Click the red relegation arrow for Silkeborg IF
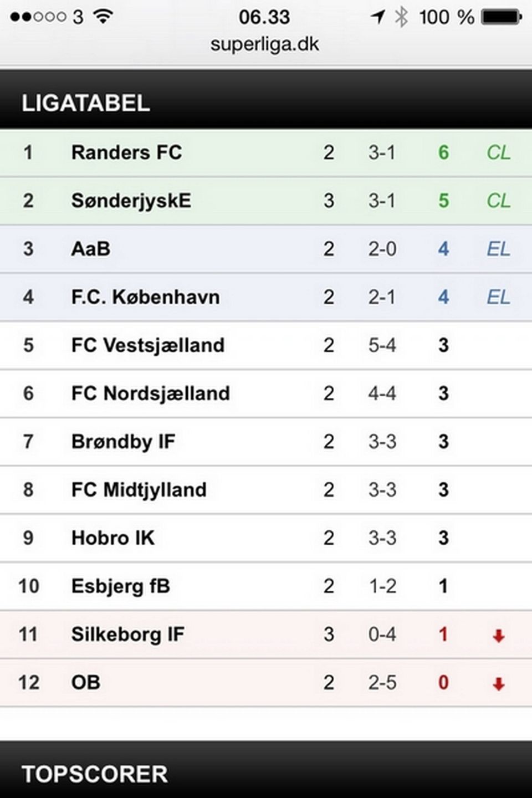This screenshot has width=532, height=798. click(x=499, y=636)
